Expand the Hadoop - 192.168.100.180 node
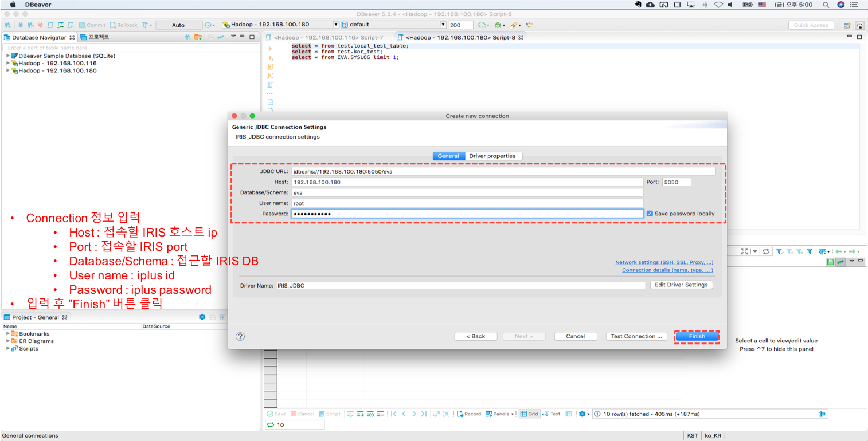Screen dimensions: 868x441 [8, 70]
